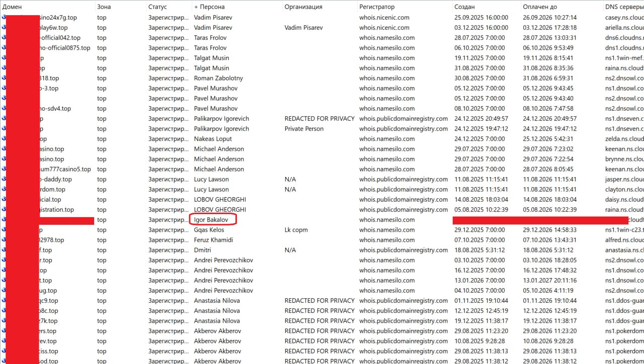The image size is (644, 364).
Task: Sort by the Организация column header
Action: [303, 7]
